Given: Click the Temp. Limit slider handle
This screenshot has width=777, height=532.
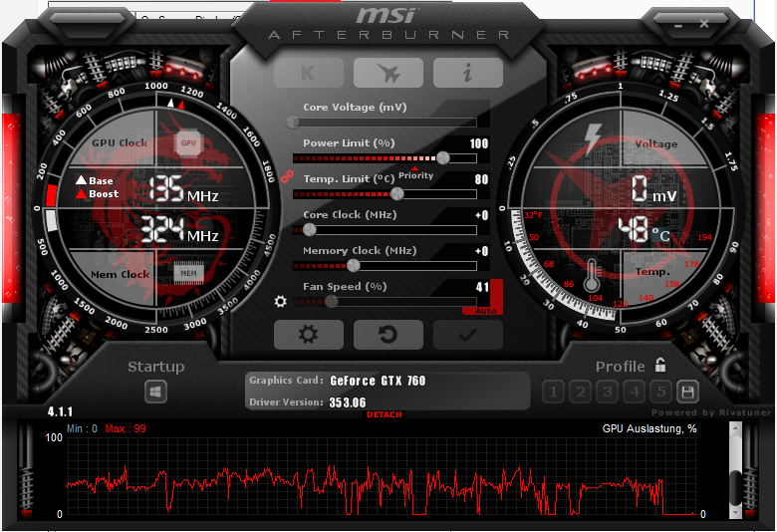Looking at the screenshot, I should coord(396,194).
